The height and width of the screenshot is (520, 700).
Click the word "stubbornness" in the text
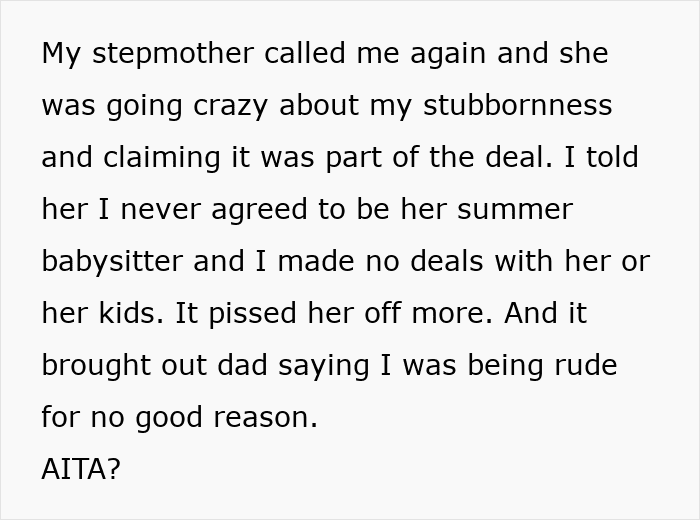tap(517, 105)
